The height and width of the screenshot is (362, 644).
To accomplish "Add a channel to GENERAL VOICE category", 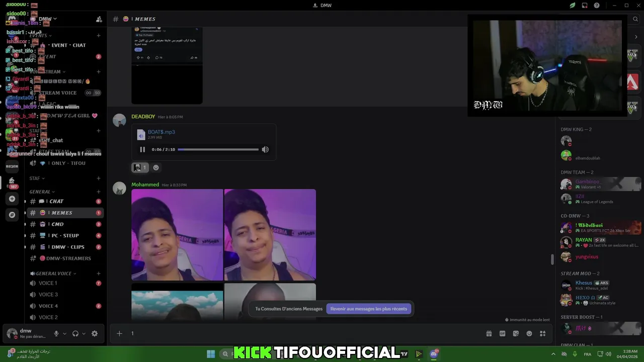I will pyautogui.click(x=99, y=274).
